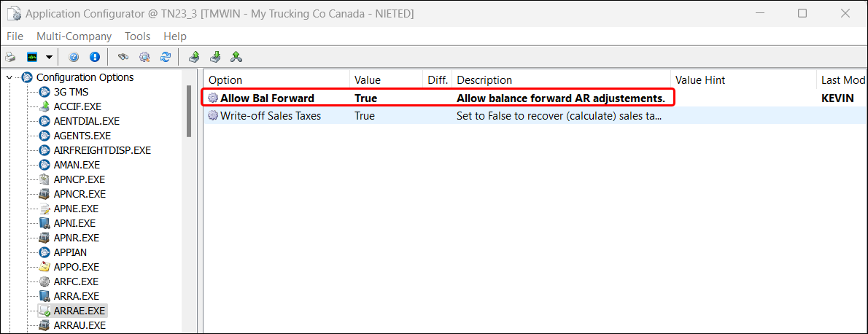Image resolution: width=868 pixels, height=334 pixels.
Task: Open the Tools menu
Action: click(x=137, y=36)
